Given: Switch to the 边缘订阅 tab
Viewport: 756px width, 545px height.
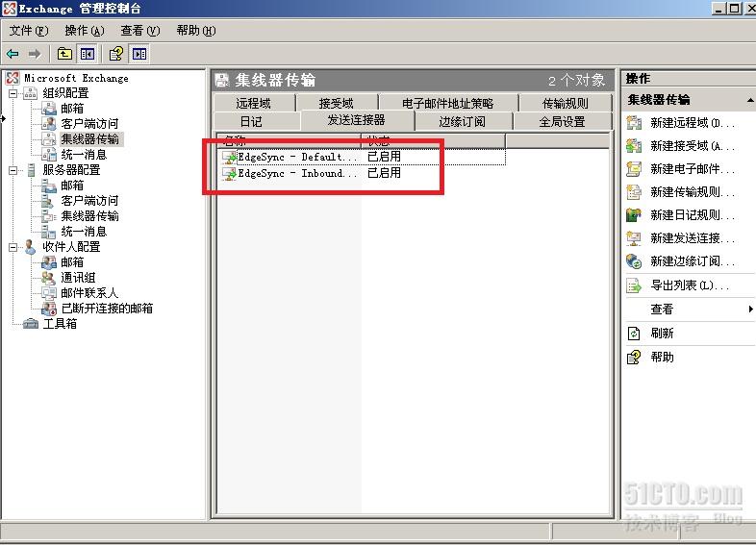Looking at the screenshot, I should (463, 121).
